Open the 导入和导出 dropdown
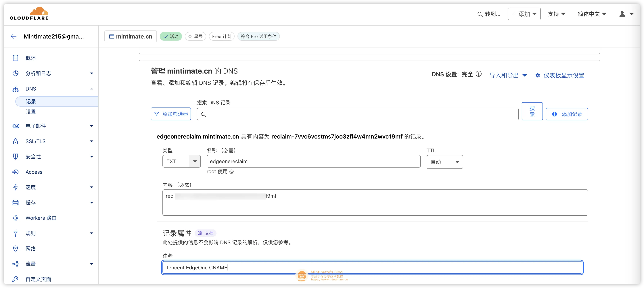644x288 pixels. tap(508, 75)
